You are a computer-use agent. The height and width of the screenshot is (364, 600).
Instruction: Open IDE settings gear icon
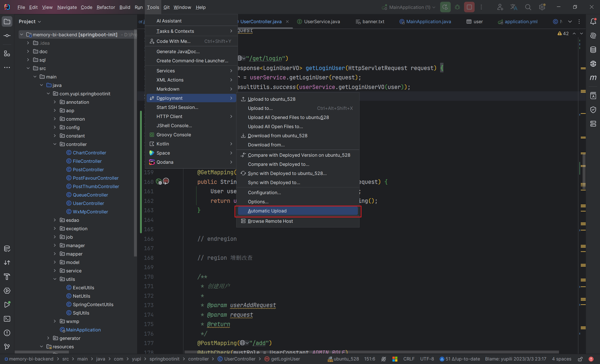coord(542,7)
